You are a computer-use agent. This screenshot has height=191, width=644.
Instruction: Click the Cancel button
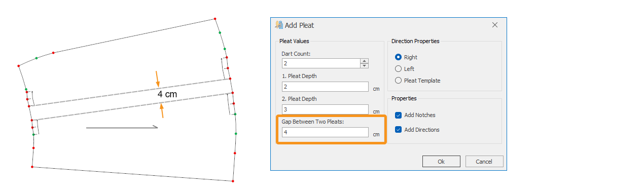(x=484, y=161)
